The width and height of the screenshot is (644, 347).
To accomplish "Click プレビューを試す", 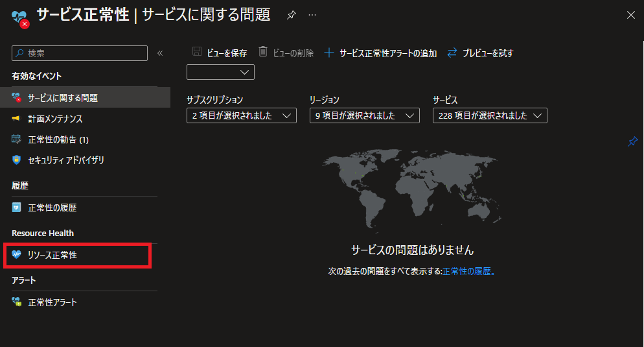I will (x=488, y=53).
